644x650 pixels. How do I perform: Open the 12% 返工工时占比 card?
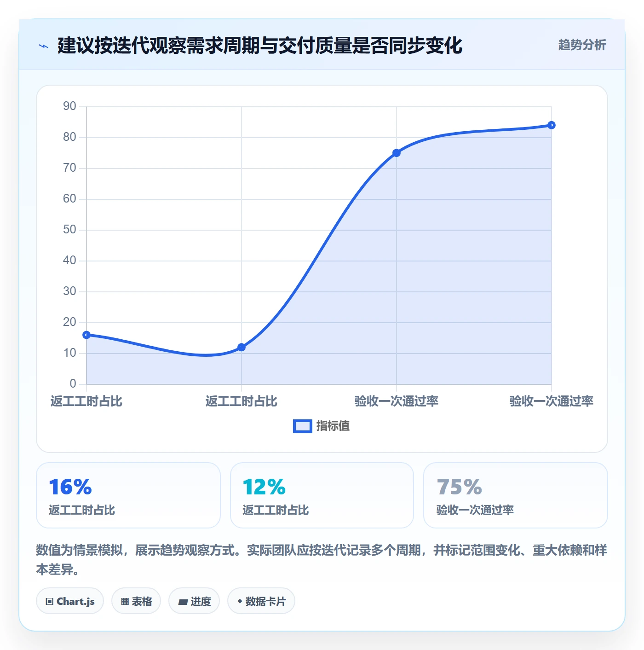click(322, 495)
